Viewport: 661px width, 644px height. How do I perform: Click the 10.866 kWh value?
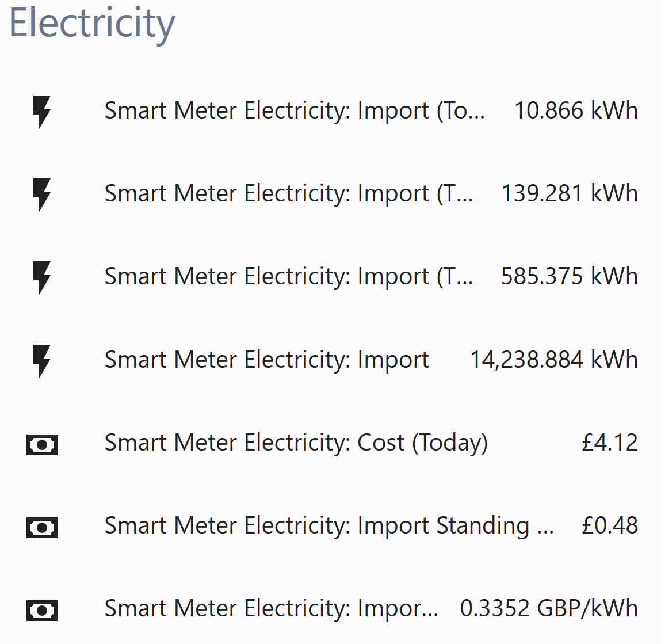tap(576, 111)
